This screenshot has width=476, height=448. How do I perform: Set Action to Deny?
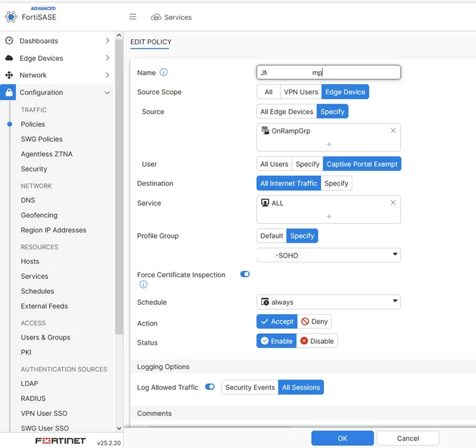point(314,322)
